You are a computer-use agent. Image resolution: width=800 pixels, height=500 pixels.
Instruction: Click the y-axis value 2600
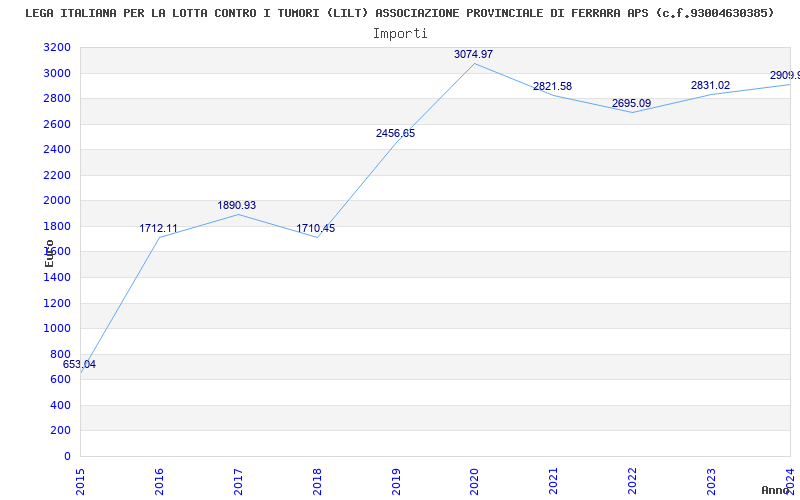click(x=57, y=124)
